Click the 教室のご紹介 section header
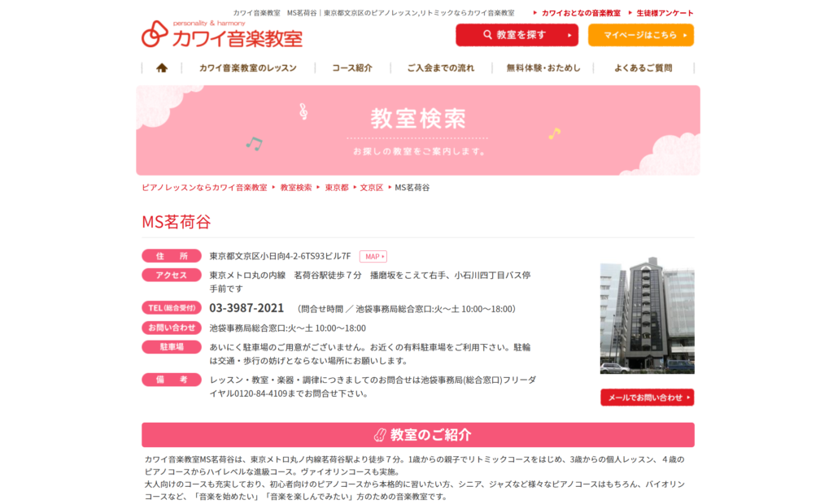 (x=418, y=435)
